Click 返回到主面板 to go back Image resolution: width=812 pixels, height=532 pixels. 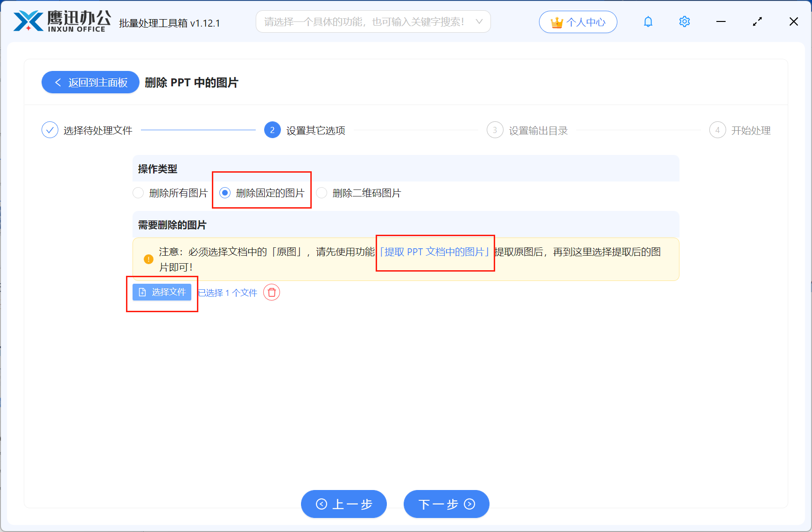[x=90, y=82]
